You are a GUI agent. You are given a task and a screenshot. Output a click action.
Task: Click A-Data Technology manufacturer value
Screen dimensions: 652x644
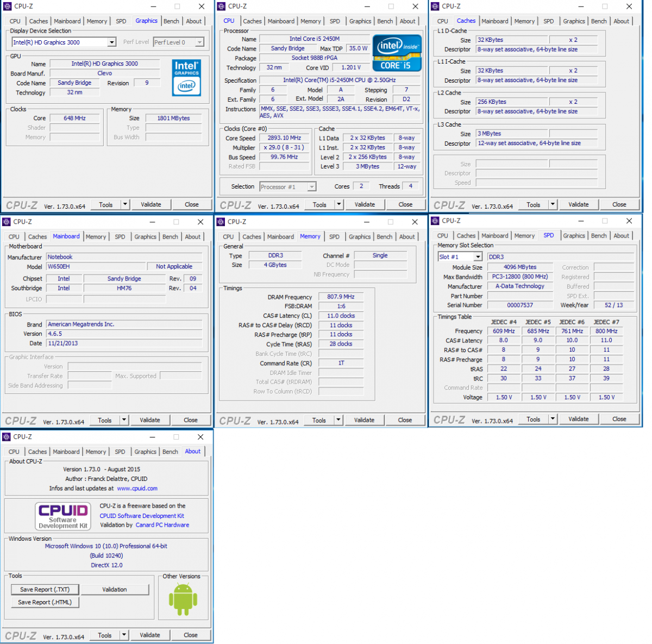pyautogui.click(x=520, y=286)
